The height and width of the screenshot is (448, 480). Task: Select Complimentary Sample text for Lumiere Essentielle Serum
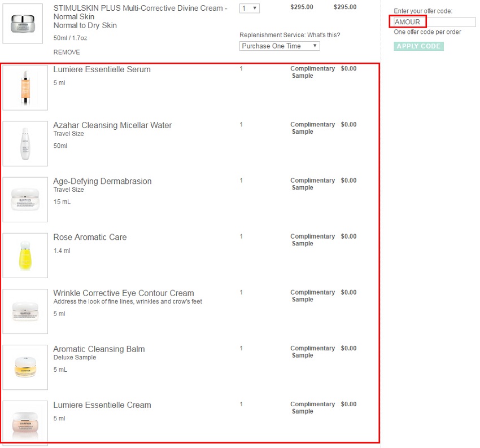[312, 72]
